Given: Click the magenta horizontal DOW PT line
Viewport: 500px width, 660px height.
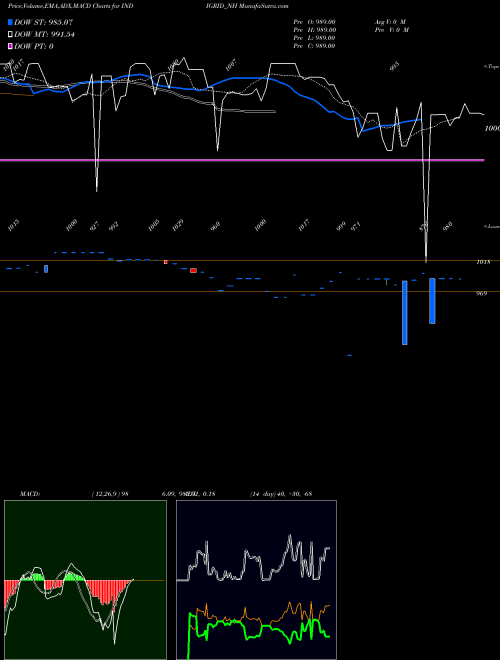Looking at the screenshot, I should click(242, 160).
